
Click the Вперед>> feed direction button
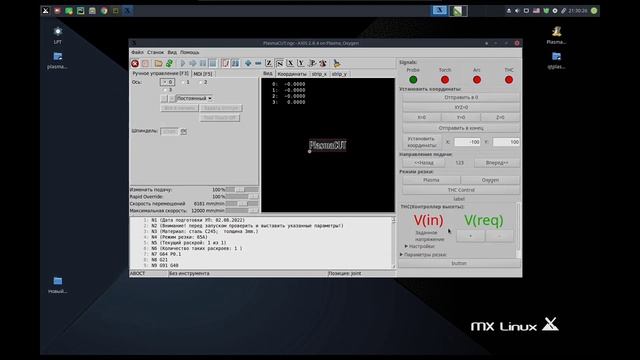(x=497, y=162)
